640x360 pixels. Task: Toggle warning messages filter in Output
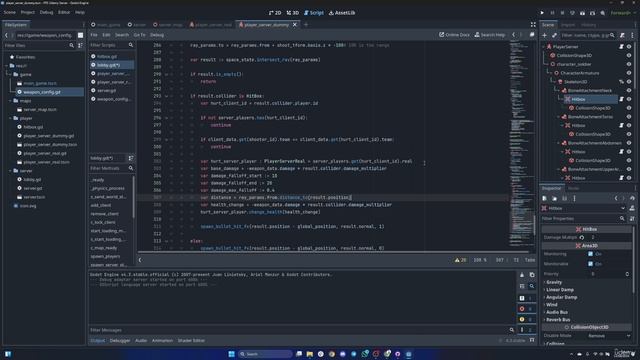click(526, 319)
